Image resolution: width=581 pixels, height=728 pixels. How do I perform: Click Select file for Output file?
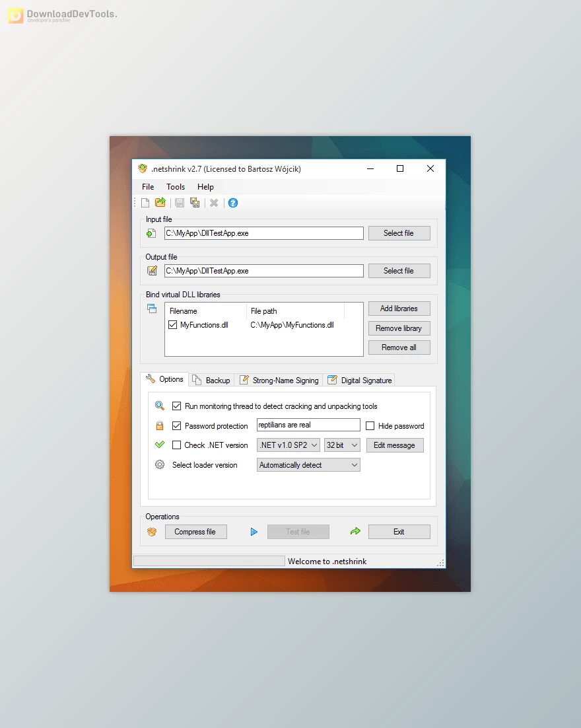[399, 271]
